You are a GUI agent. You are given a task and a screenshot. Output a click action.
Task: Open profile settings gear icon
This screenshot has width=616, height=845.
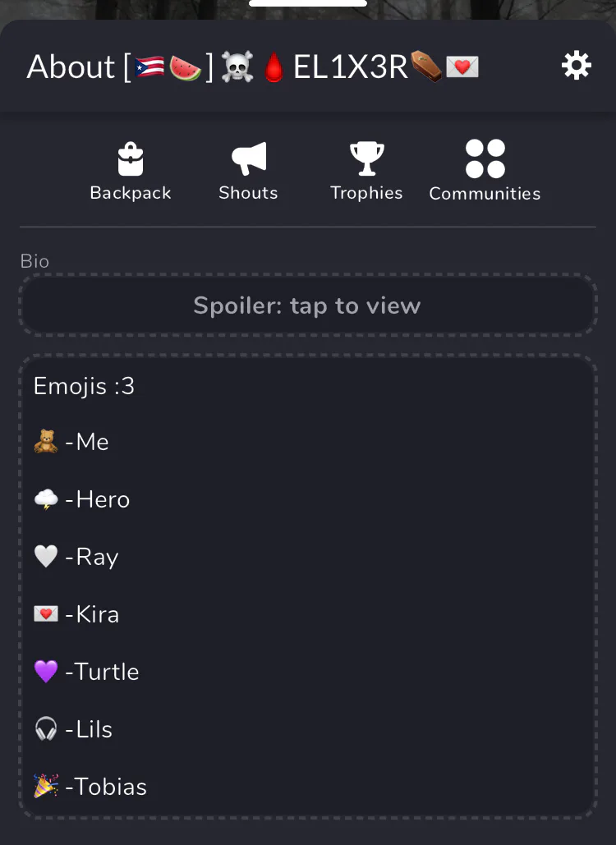pos(576,66)
